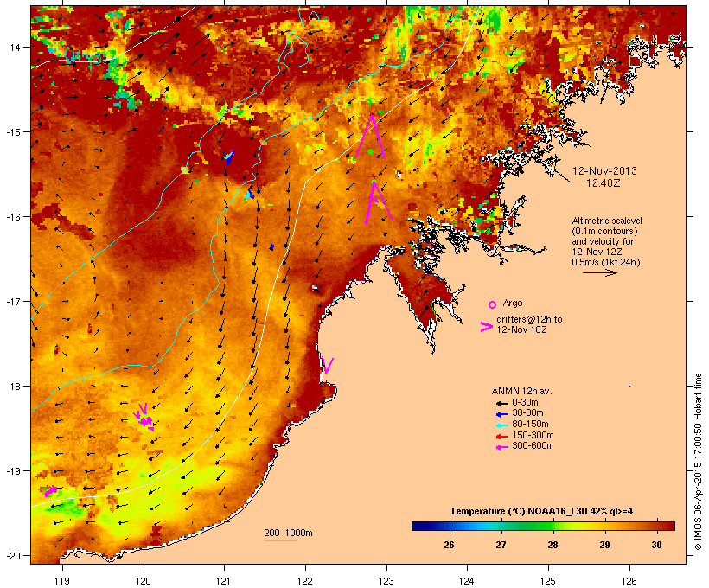Click the latitude axis label -17
Viewport: 709px width, 588px height.
(x=13, y=301)
